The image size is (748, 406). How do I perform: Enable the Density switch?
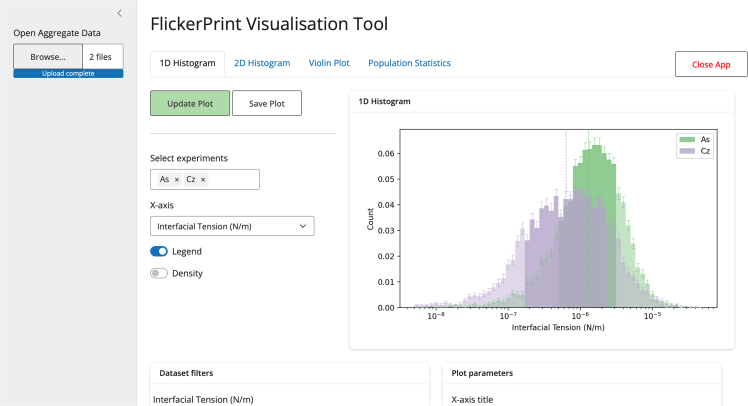159,273
